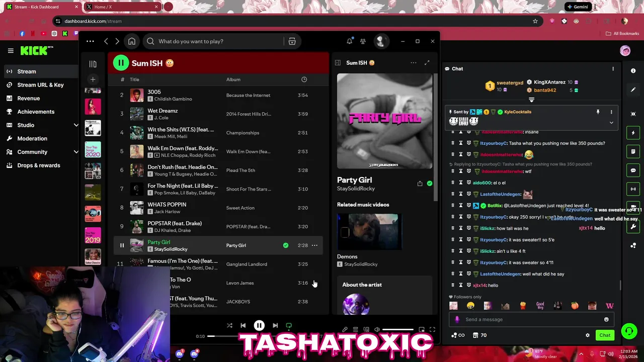Open Drops & rewards in Kick sidebar
Viewport: 644px width, 362px height.
[x=39, y=165]
